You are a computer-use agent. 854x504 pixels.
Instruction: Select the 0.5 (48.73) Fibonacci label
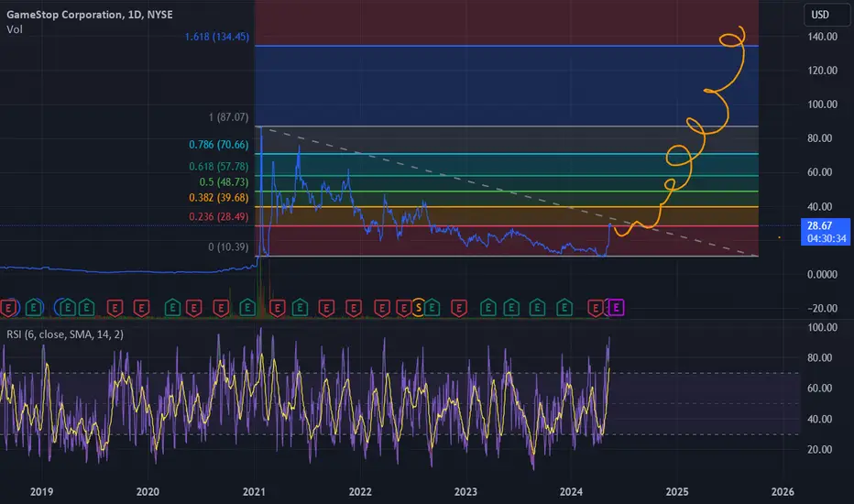[x=224, y=182]
